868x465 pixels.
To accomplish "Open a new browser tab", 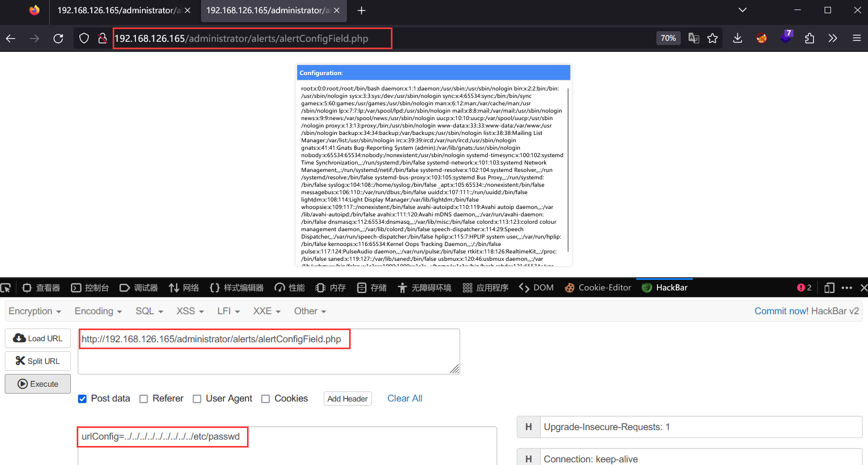I will point(361,11).
